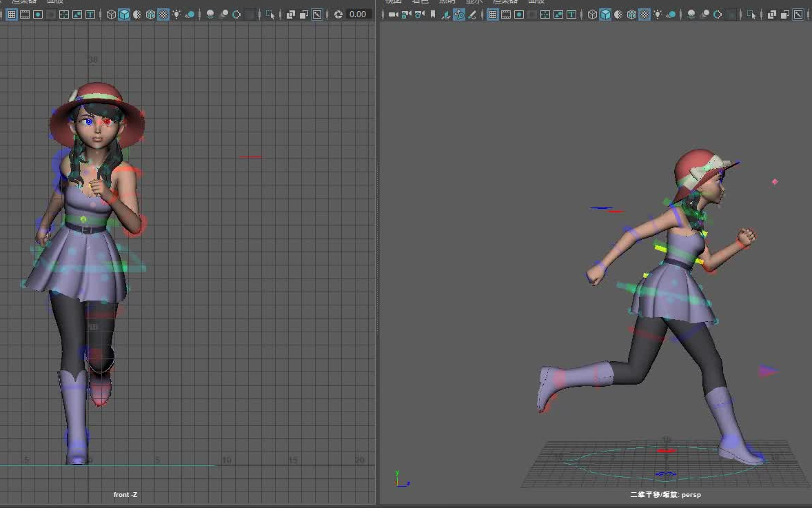The height and width of the screenshot is (508, 812).
Task: Click field chart icon in persp toolbar
Action: (545, 14)
